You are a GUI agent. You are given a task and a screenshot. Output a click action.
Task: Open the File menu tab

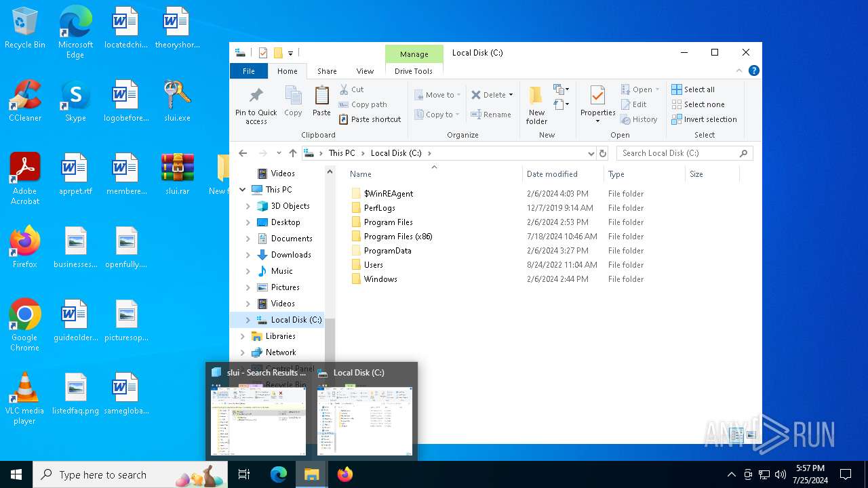(249, 71)
